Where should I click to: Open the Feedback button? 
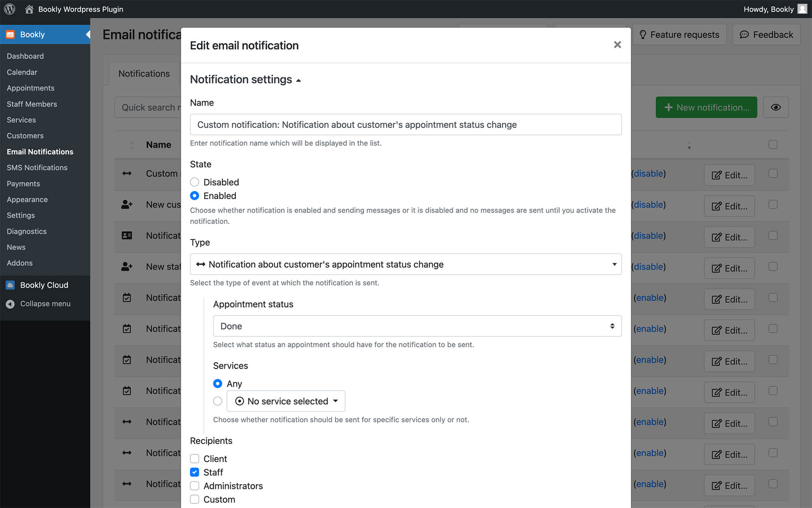pyautogui.click(x=766, y=35)
